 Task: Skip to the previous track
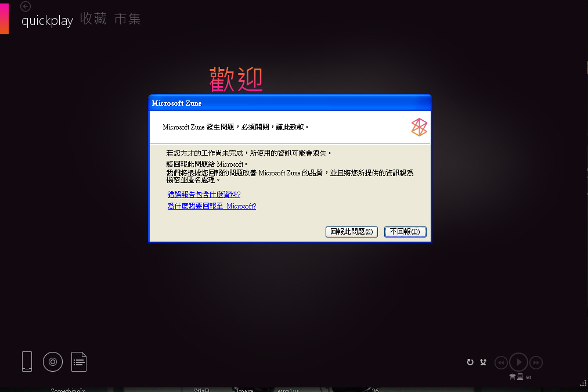tap(502, 362)
